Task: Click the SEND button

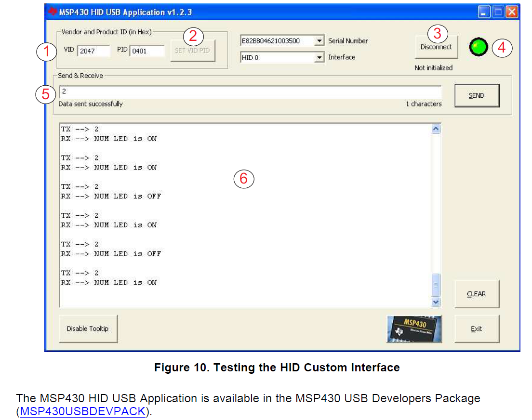Action: pyautogui.click(x=477, y=96)
